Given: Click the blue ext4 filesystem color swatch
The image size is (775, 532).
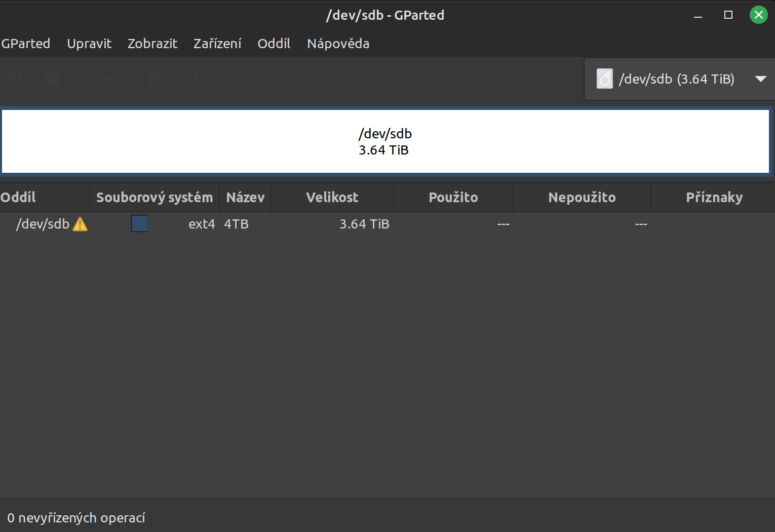Looking at the screenshot, I should click(139, 223).
